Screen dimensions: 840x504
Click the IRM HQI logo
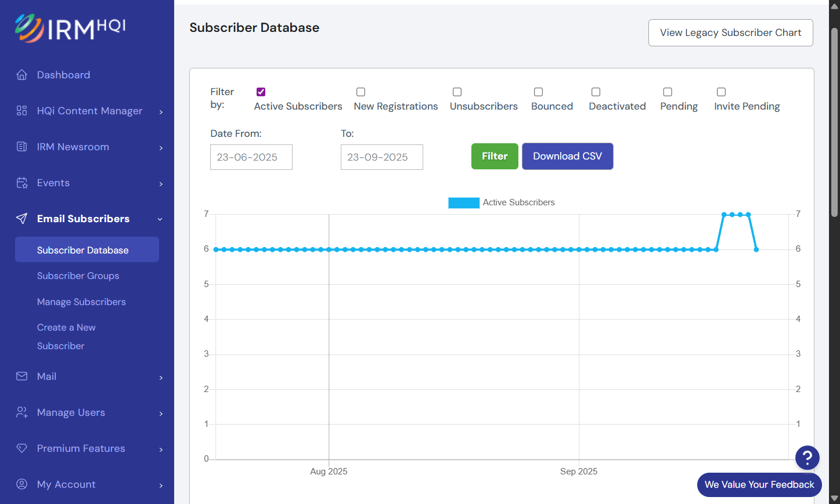click(x=70, y=28)
